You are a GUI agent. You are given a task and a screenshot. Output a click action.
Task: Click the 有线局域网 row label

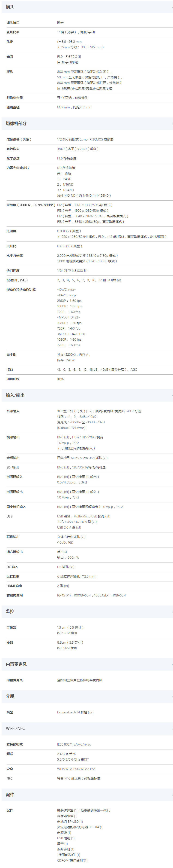(15, 595)
